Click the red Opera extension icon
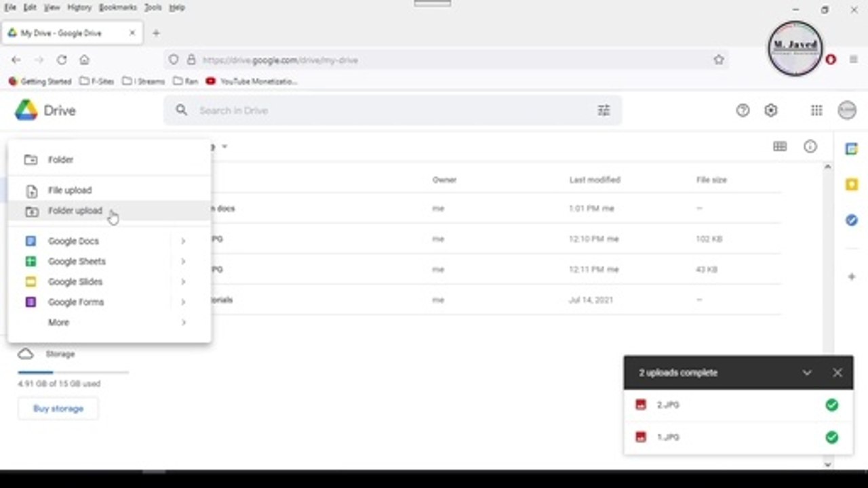The height and width of the screenshot is (488, 868). tap(831, 60)
